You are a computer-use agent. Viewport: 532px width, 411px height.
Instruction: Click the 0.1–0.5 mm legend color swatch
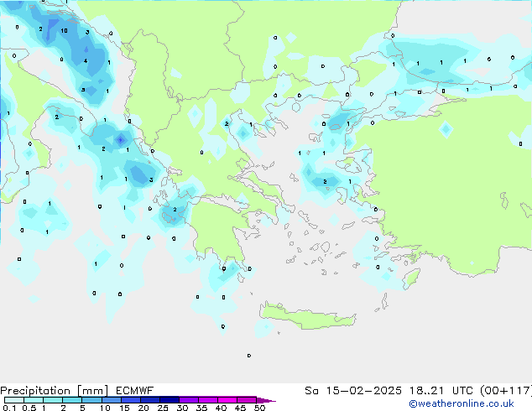pyautogui.click(x=14, y=400)
